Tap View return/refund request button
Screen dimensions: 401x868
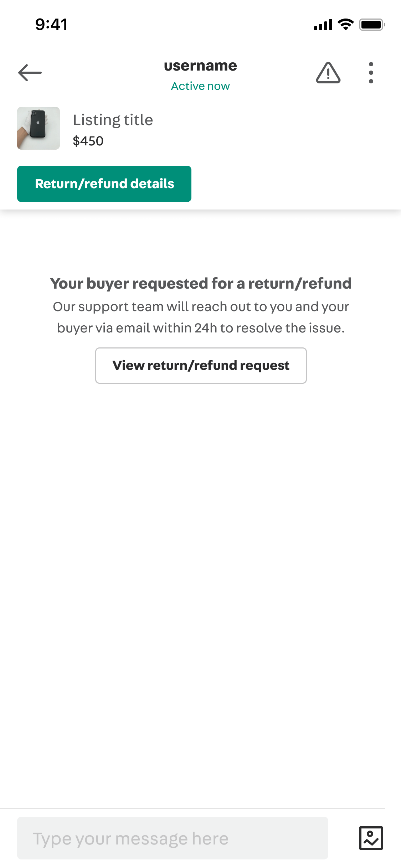201,366
